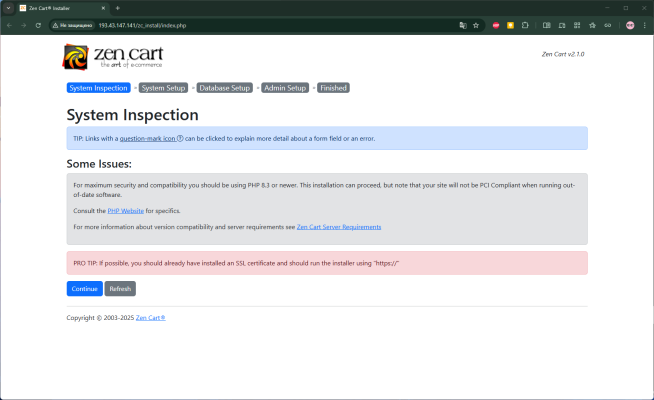Click the Zen Cart logo
This screenshot has width=654, height=400.
[112, 56]
